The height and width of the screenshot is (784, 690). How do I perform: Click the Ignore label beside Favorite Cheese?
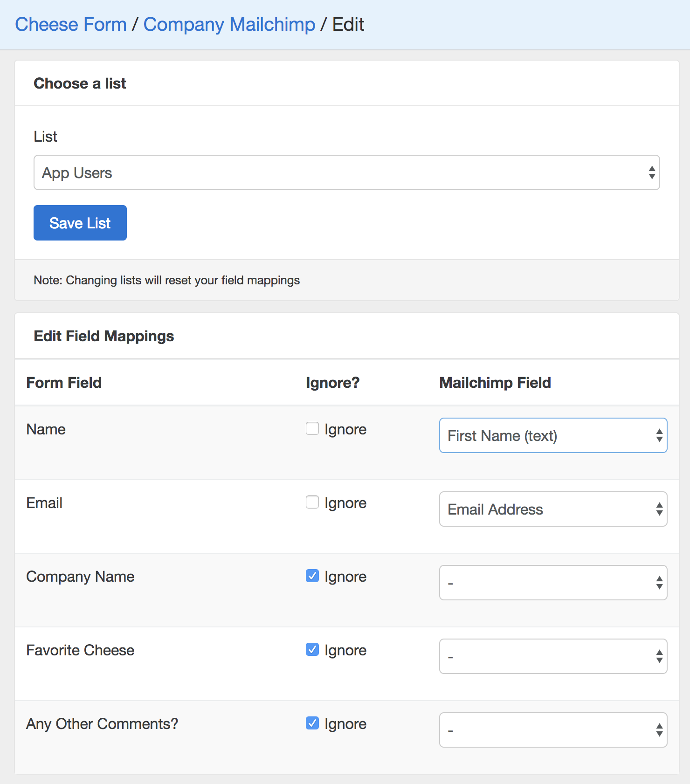point(345,650)
